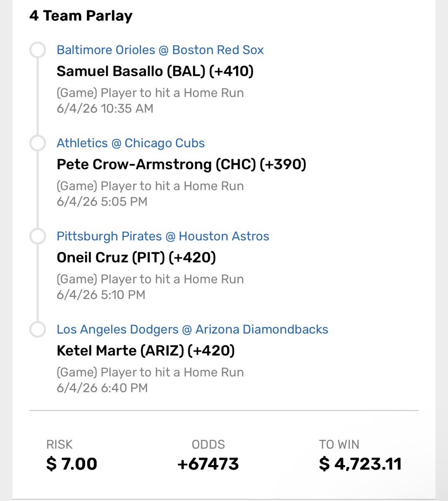Select Ketel Marte (ARIZ) +420 pick

pyautogui.click(x=146, y=351)
